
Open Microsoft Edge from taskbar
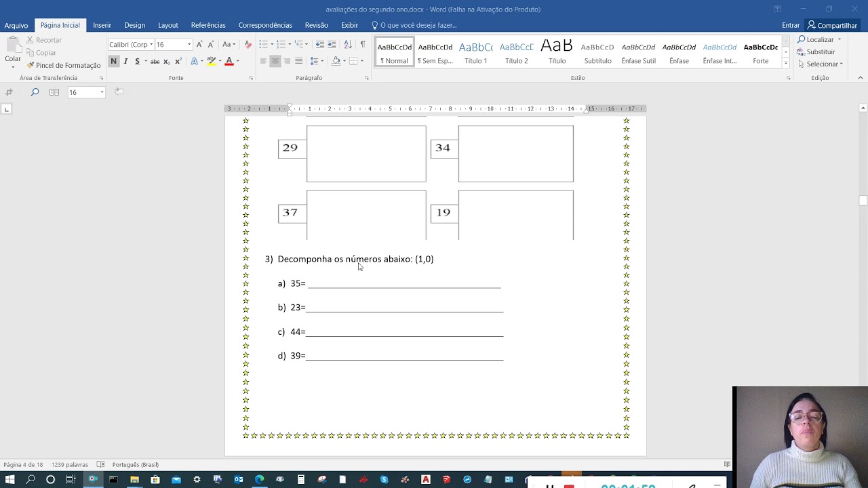click(259, 479)
